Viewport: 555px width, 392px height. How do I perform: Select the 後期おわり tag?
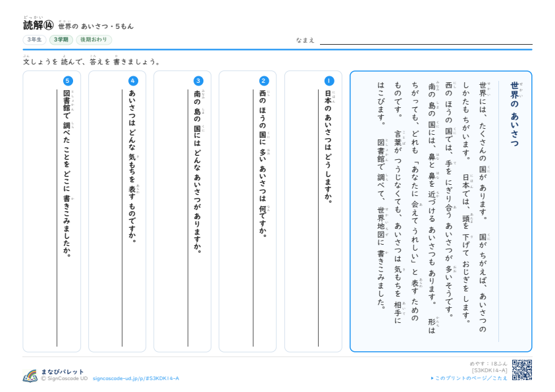pyautogui.click(x=93, y=39)
